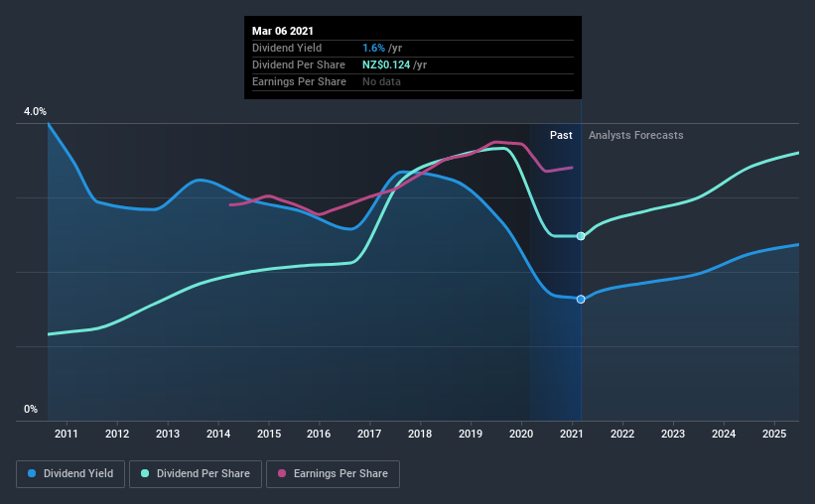Click the pink Earnings Per Share legend dot

coord(282,473)
